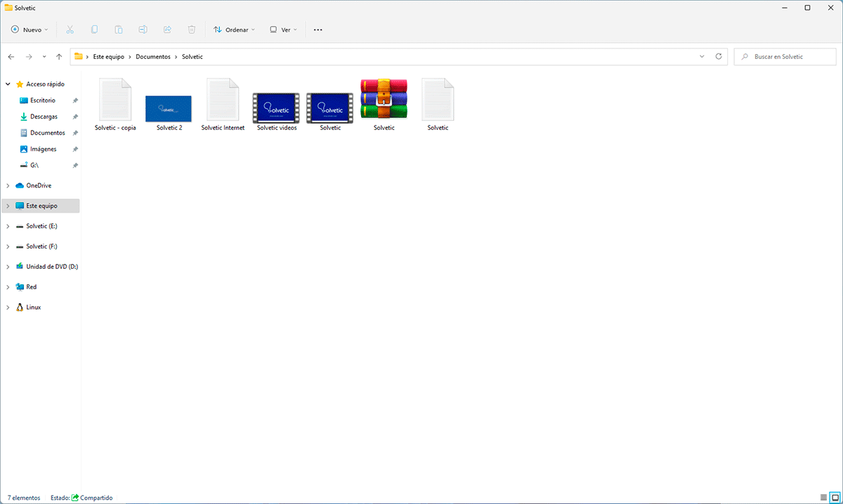Unpin Escritorio using its pin icon
Image resolution: width=843 pixels, height=504 pixels.
coord(75,100)
